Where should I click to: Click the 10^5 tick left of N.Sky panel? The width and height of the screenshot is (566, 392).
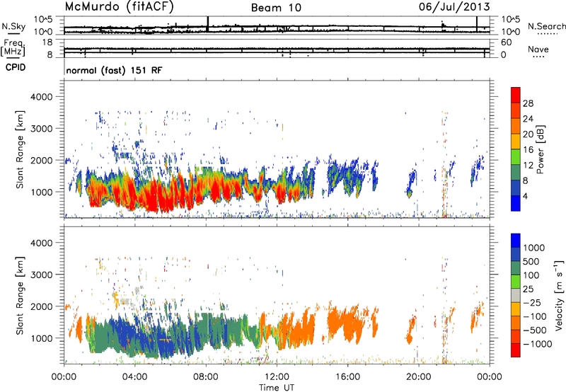pos(43,19)
